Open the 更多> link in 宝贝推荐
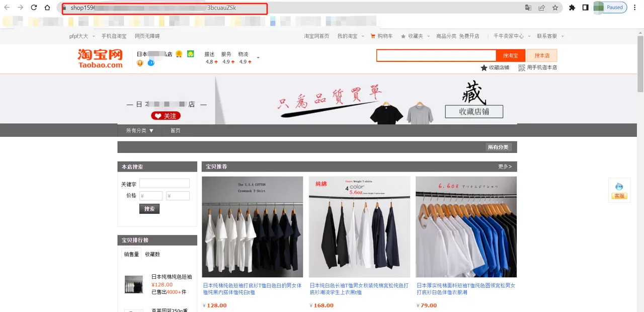The image size is (644, 312). pos(505,167)
